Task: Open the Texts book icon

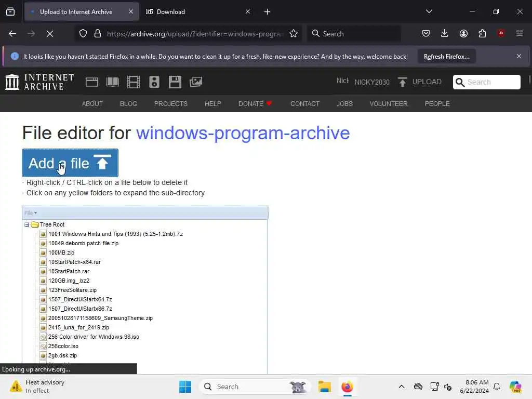Action: click(113, 82)
